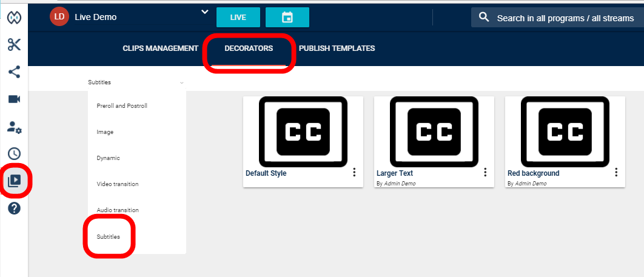The image size is (644, 277).
Task: Open options menu for Larger Text
Action: 485,173
